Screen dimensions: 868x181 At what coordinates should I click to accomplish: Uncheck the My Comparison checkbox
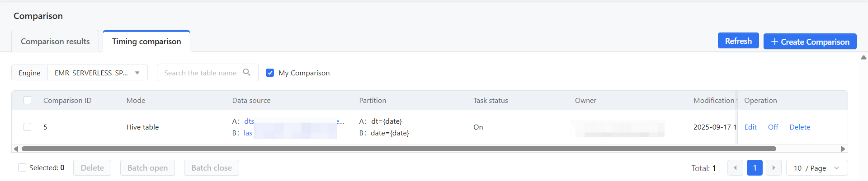coord(270,73)
